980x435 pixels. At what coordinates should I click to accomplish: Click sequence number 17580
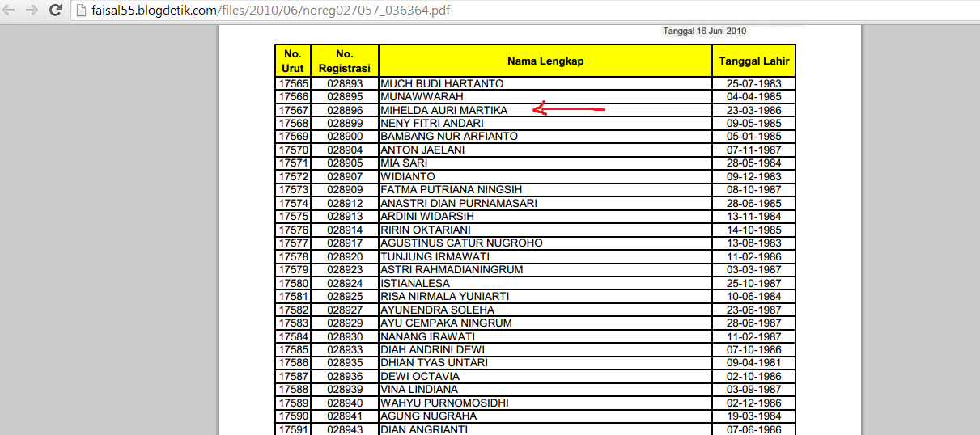tap(293, 283)
